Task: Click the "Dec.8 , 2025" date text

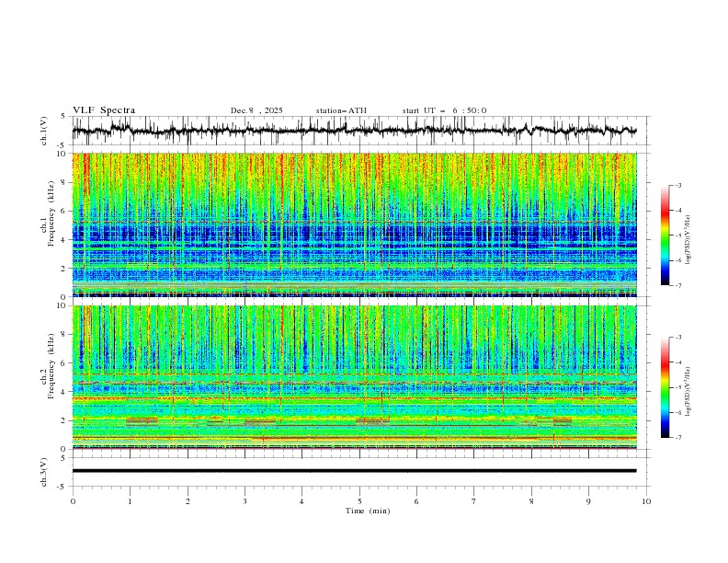Action: tap(256, 110)
